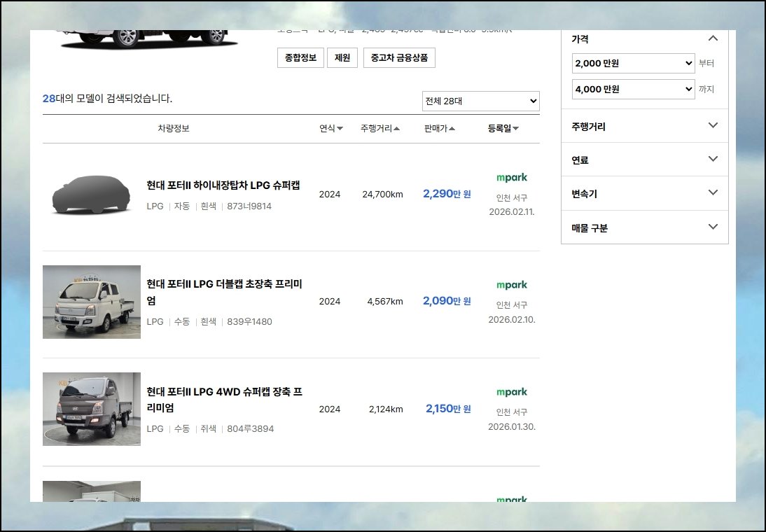Click the 차량정보 column header
The height and width of the screenshot is (532, 766).
(x=174, y=129)
